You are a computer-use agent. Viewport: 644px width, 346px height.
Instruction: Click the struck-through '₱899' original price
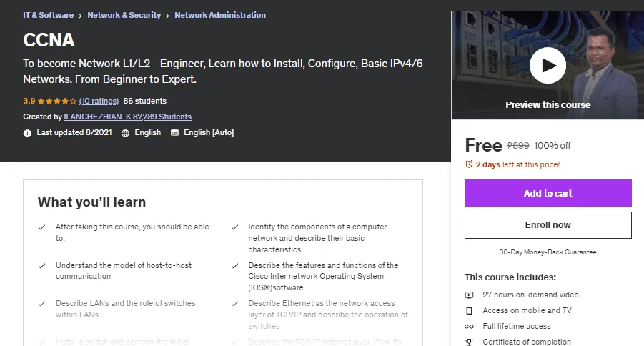coord(518,145)
